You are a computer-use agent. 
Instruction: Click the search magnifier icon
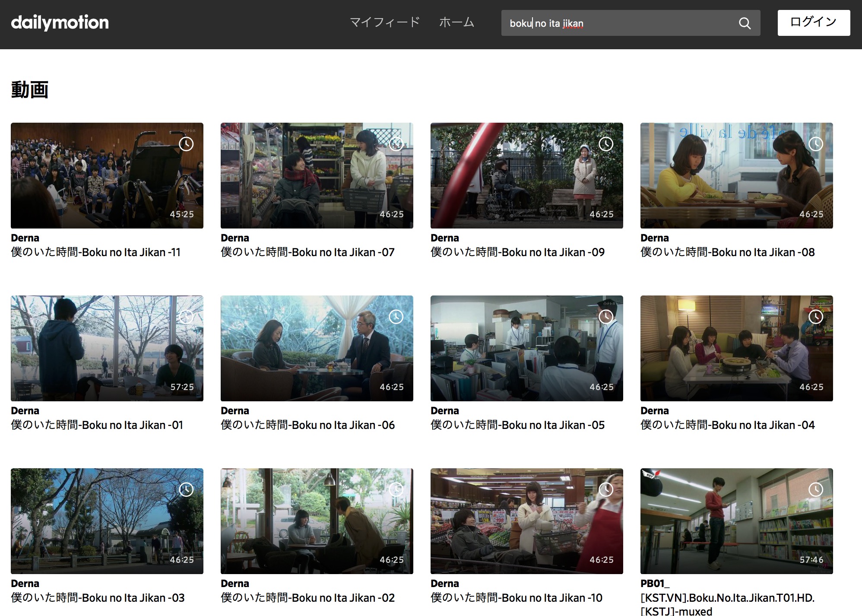coord(745,23)
